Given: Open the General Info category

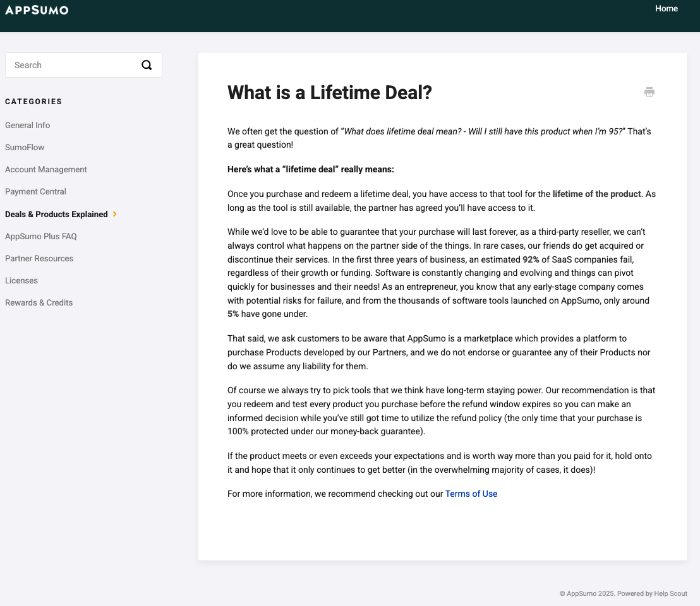Looking at the screenshot, I should 28,125.
